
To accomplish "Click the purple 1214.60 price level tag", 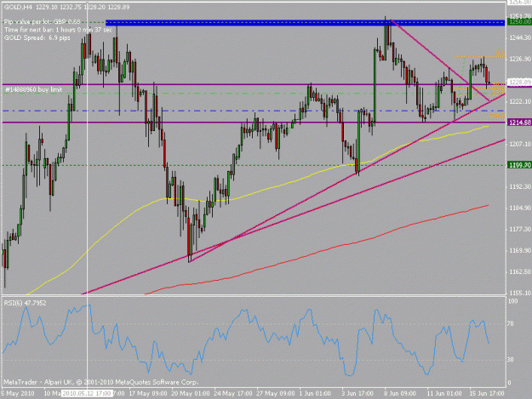I will pos(519,123).
